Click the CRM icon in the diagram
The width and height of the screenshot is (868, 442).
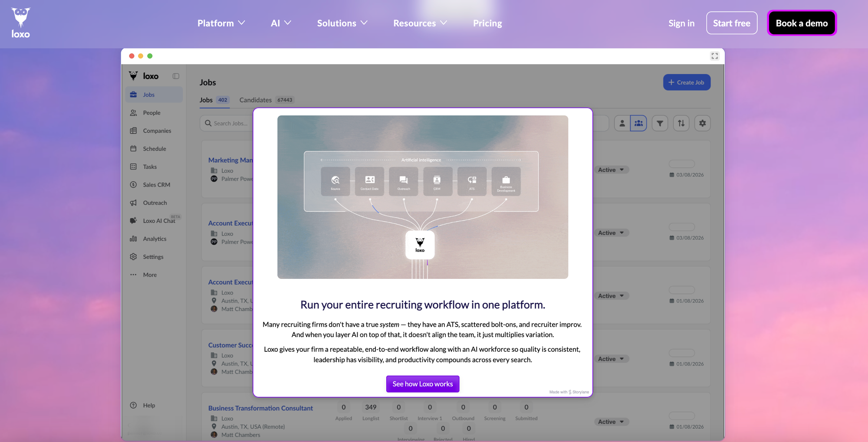click(437, 181)
